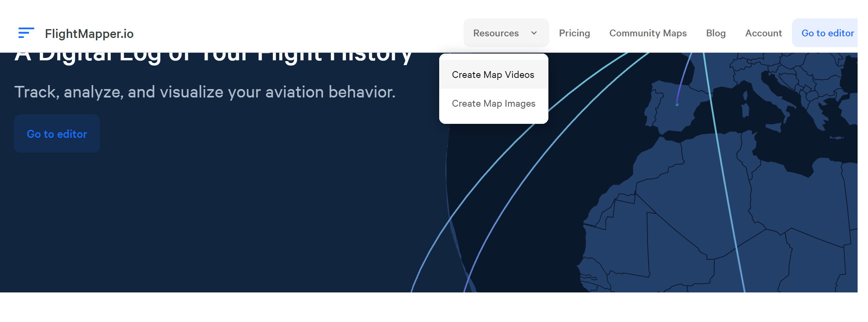Screen dimensions: 868x322
Task: Choose Create Map Images option
Action: click(493, 103)
